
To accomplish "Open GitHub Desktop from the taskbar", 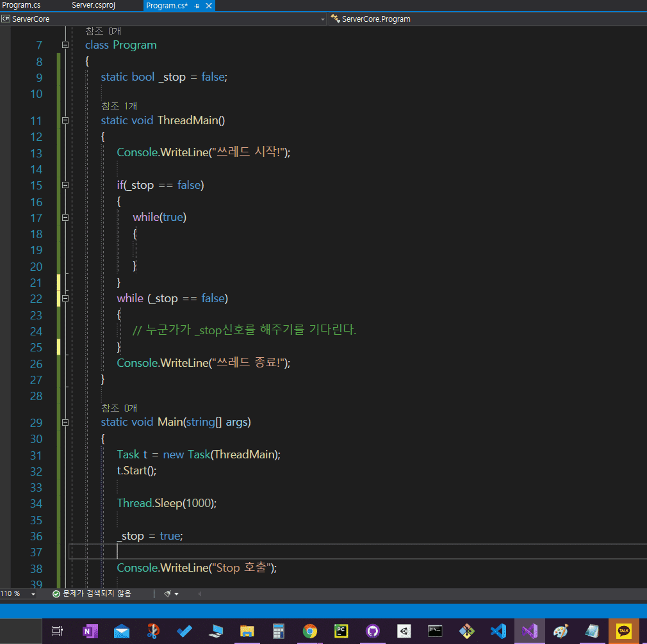I will pos(372,631).
